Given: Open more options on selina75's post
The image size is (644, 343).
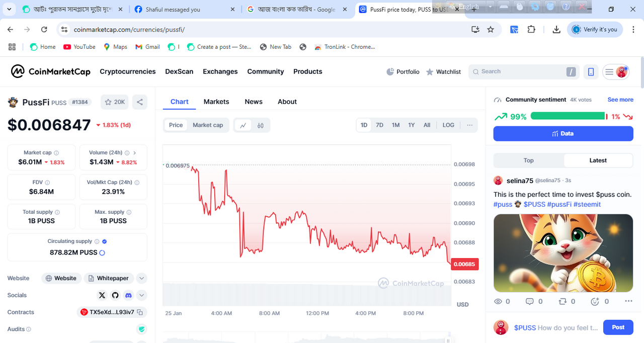Looking at the screenshot, I should tap(628, 301).
